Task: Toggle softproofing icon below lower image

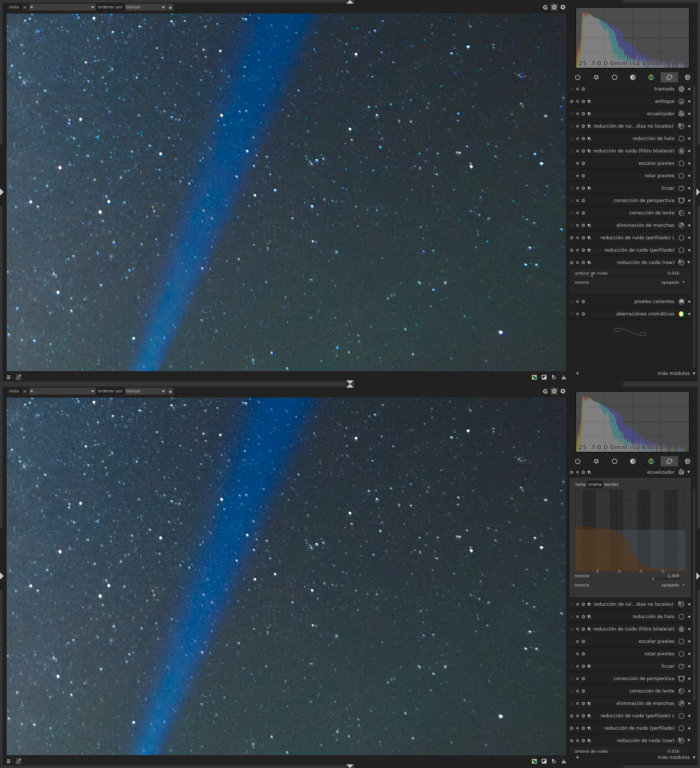Action: 554,761
